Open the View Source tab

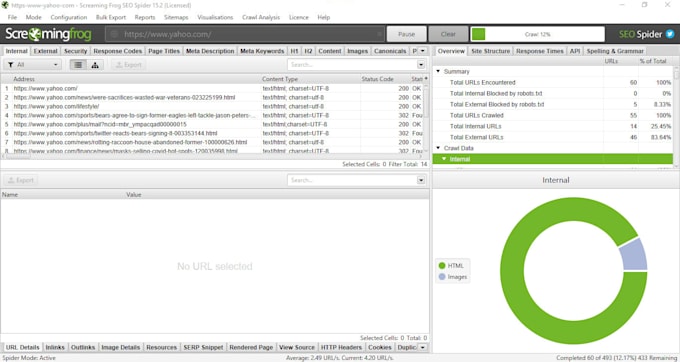(297, 347)
